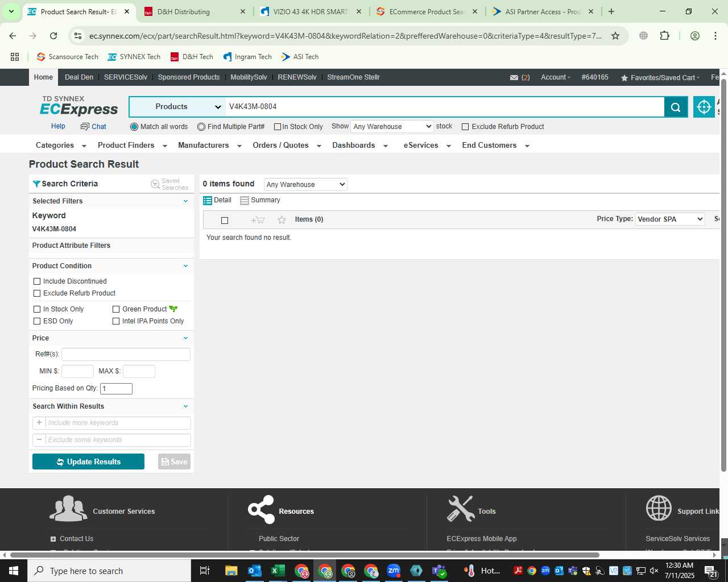Open Zoom from the taskbar
728x582 pixels.
(394, 571)
